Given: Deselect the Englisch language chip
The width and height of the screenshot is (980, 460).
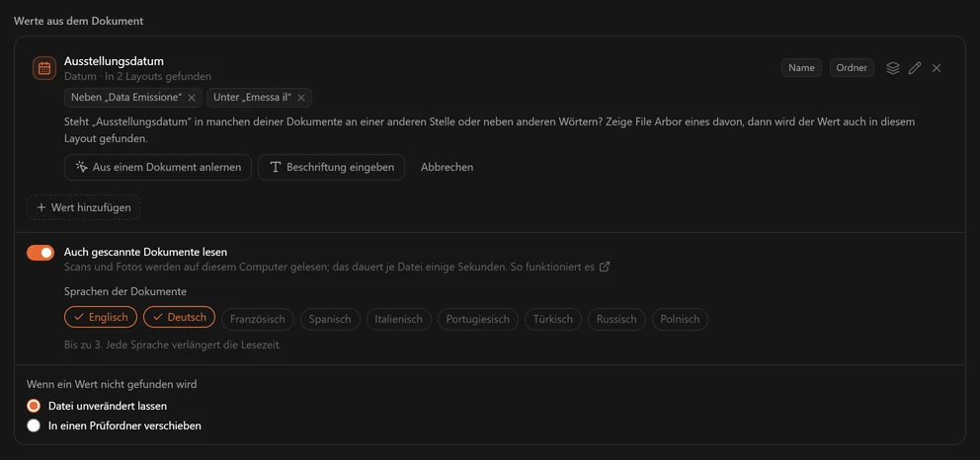Looking at the screenshot, I should pyautogui.click(x=100, y=317).
